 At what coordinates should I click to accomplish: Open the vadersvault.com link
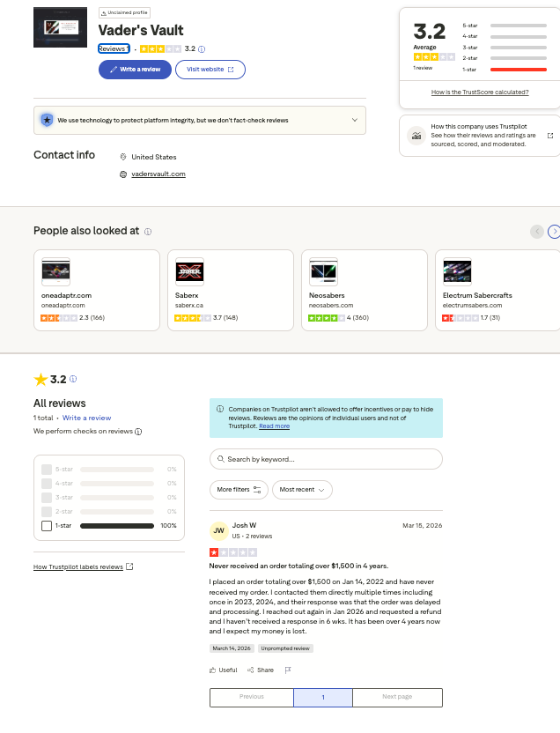158,174
